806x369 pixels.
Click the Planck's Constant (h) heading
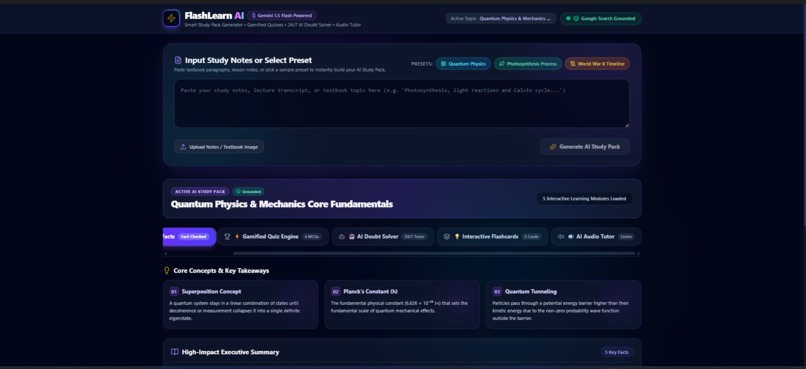coord(372,291)
